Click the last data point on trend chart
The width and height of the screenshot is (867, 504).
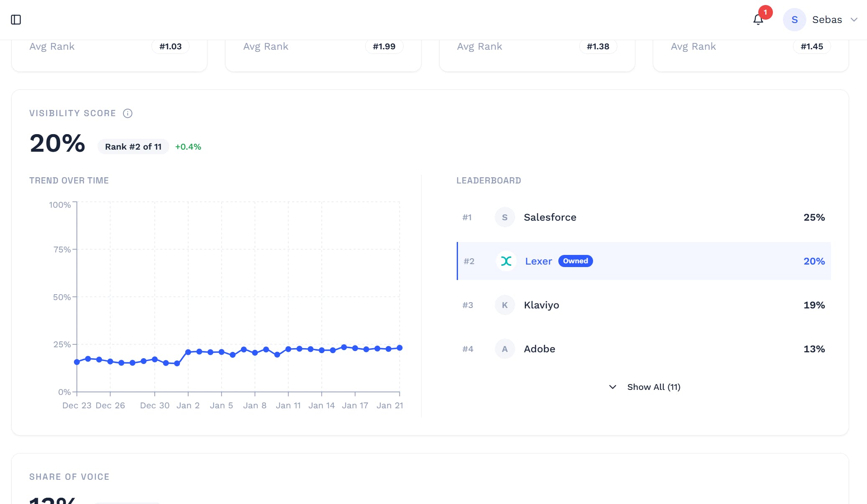(x=399, y=348)
